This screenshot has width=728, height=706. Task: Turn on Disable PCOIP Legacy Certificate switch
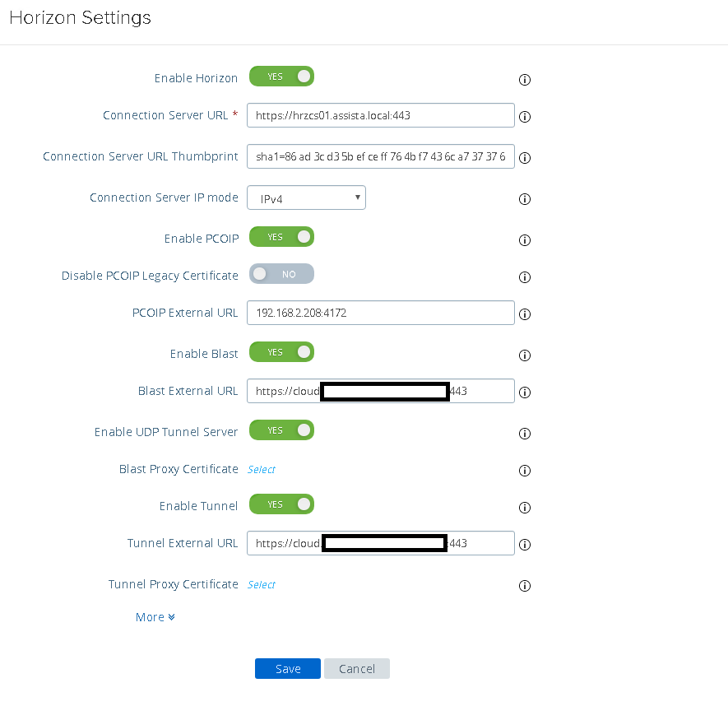pos(281,274)
